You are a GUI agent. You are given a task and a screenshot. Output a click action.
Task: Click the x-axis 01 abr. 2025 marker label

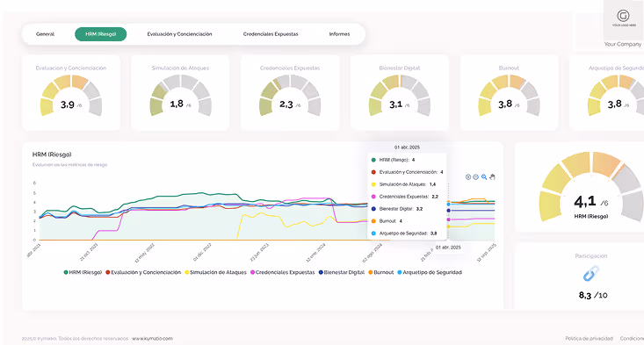[448, 248]
